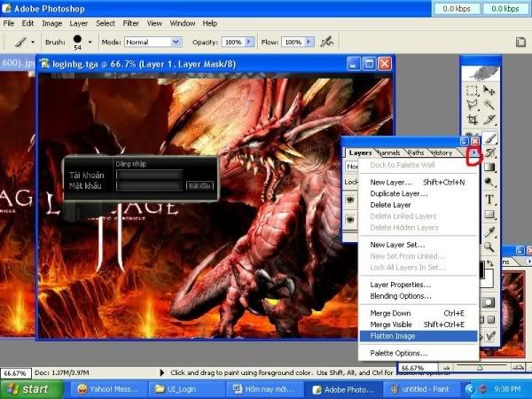Click the Jump to ImageReady icon
The height and width of the screenshot is (399, 532).
click(490, 335)
